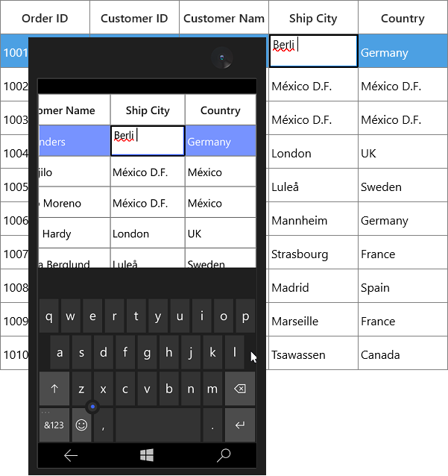Tap the Shift arrow key on keyboard
The height and width of the screenshot is (476, 448).
[x=54, y=389]
